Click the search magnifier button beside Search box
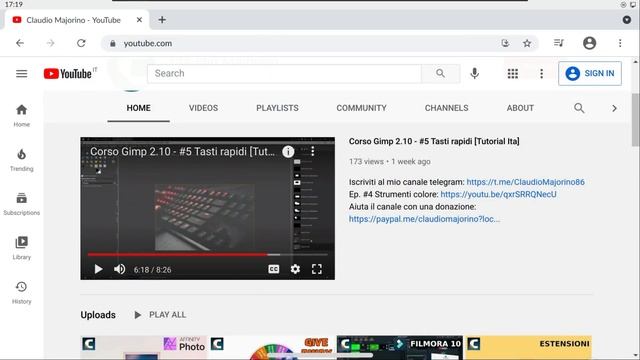The image size is (640, 360). (x=440, y=73)
